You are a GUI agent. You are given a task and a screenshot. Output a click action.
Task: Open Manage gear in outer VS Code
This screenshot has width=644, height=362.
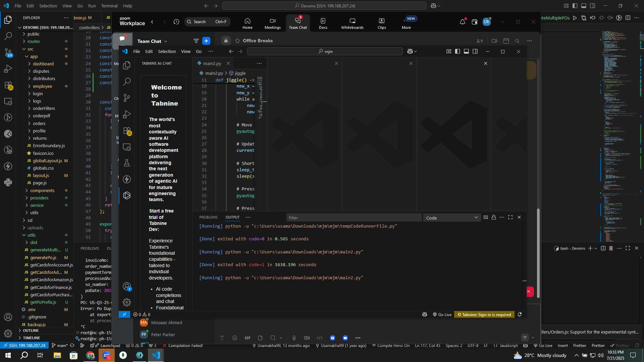[x=8, y=334]
